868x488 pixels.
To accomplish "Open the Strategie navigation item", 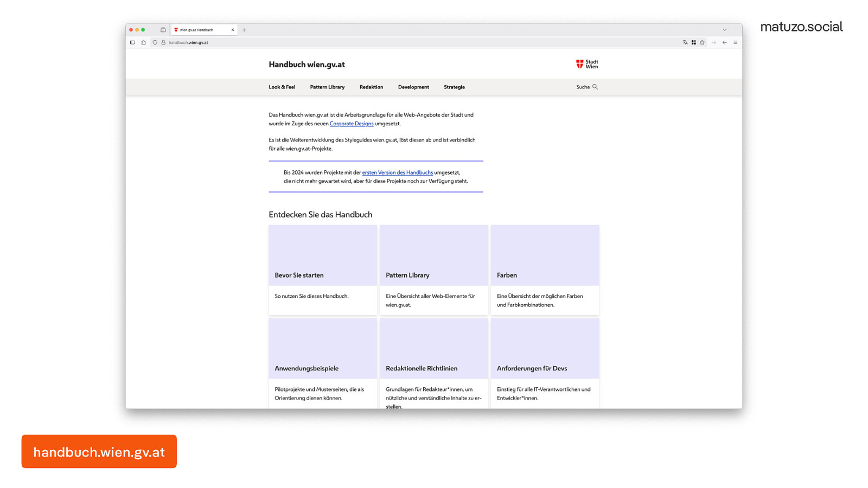I will pyautogui.click(x=454, y=87).
